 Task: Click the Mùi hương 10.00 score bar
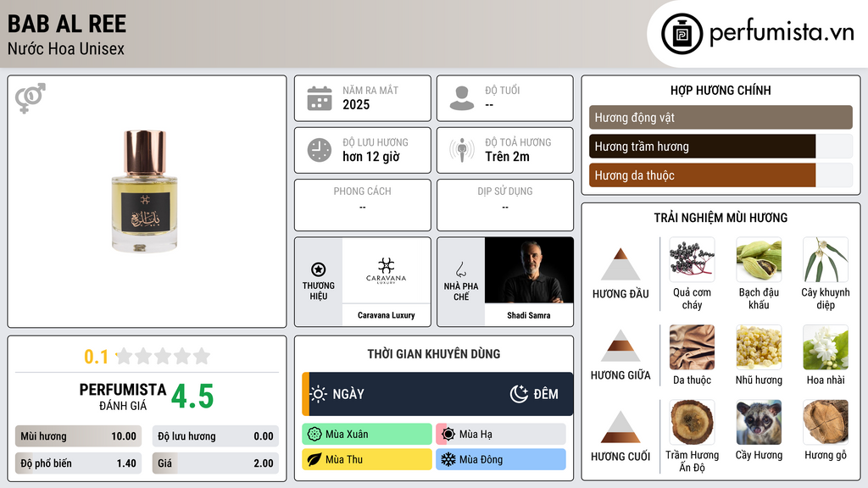coord(79,436)
